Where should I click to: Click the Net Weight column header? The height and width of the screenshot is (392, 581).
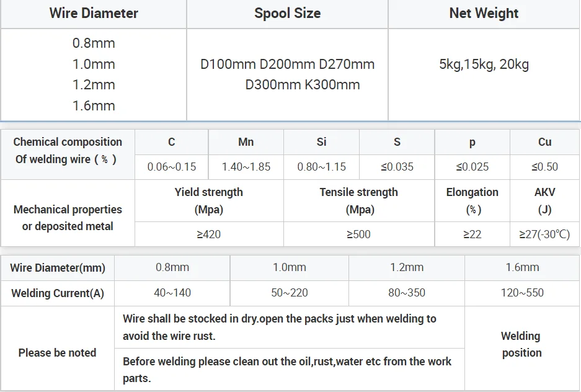point(484,14)
